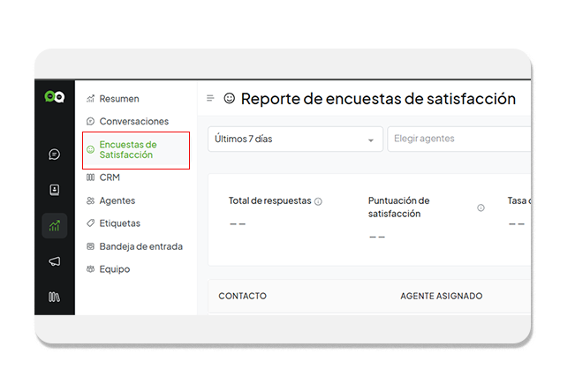The height and width of the screenshot is (392, 575).
Task: Go to Conversaciones report
Action: (127, 121)
